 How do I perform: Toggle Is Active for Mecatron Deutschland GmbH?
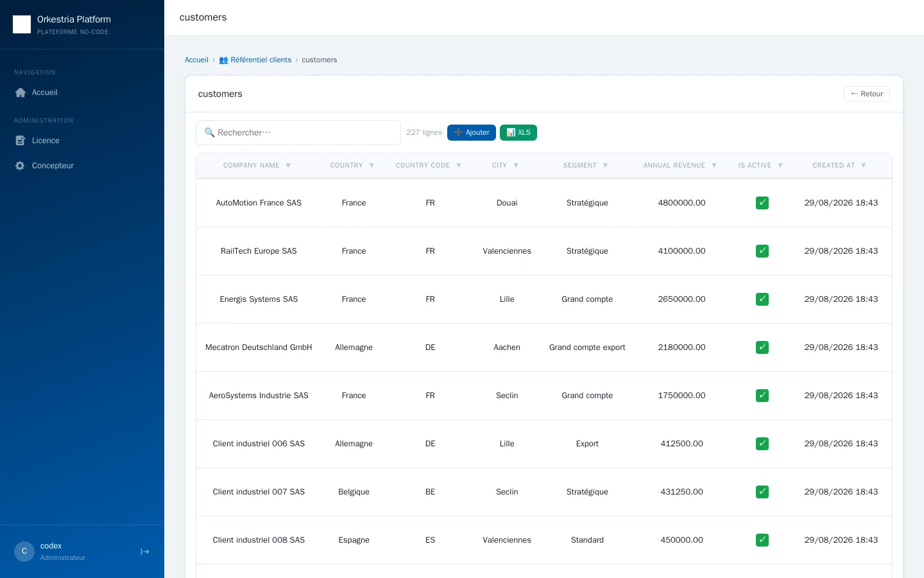click(762, 347)
